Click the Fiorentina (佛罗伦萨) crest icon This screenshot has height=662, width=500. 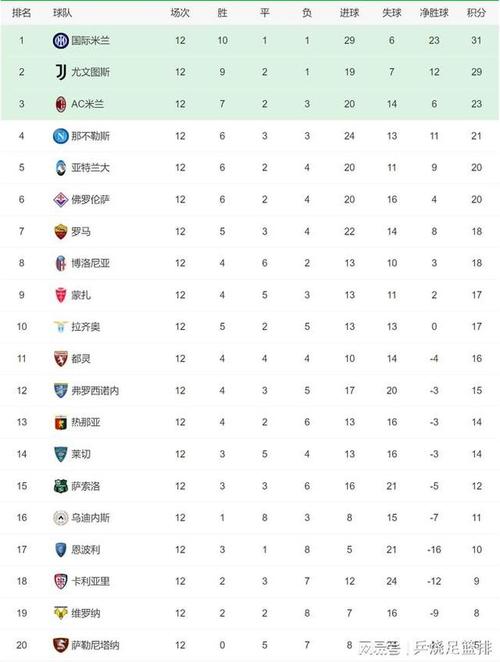click(61, 200)
